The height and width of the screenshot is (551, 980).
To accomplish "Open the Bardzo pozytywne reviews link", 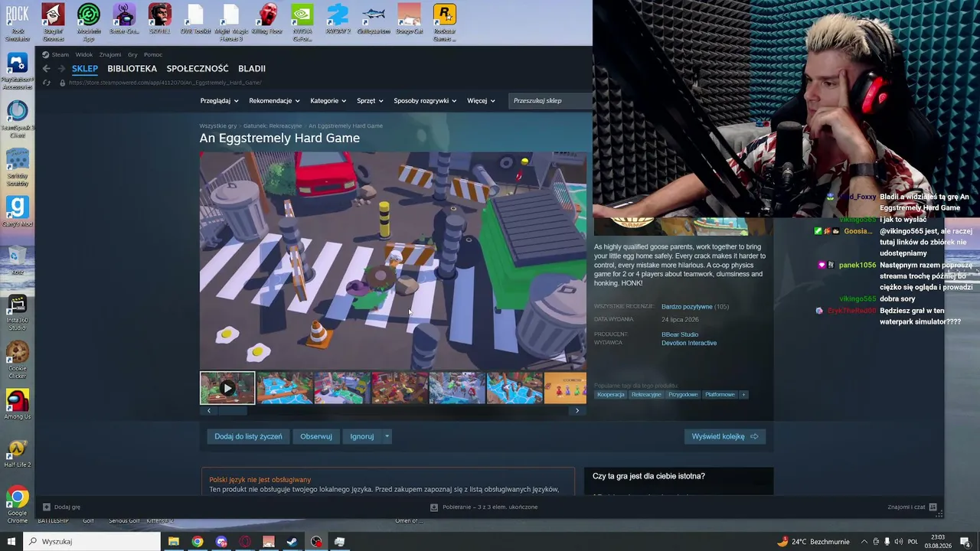I will [687, 307].
